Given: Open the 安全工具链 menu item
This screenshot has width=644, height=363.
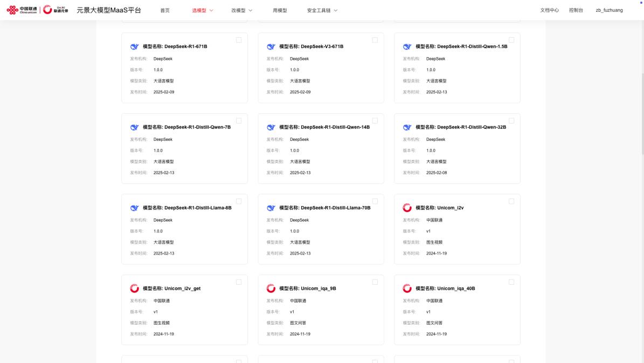Looking at the screenshot, I should pos(318,10).
